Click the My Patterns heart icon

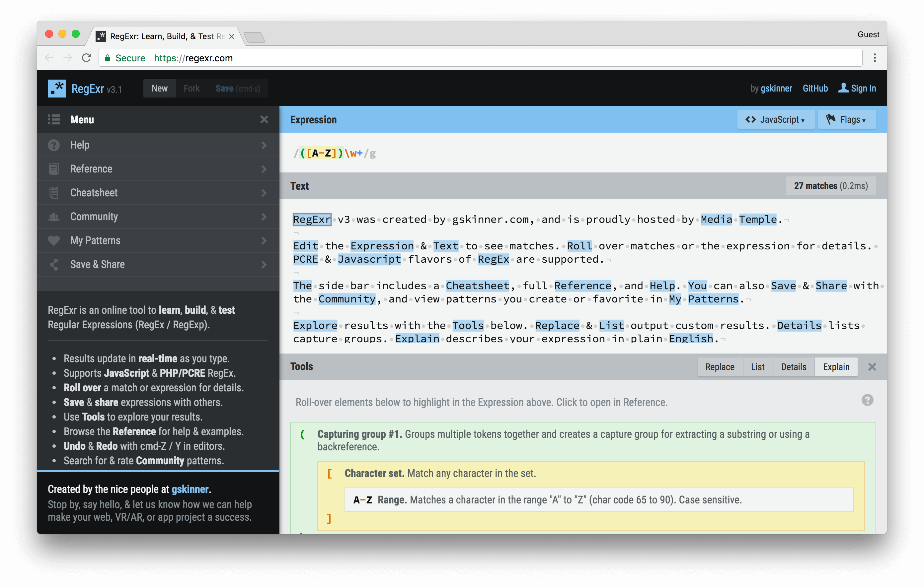coord(54,241)
